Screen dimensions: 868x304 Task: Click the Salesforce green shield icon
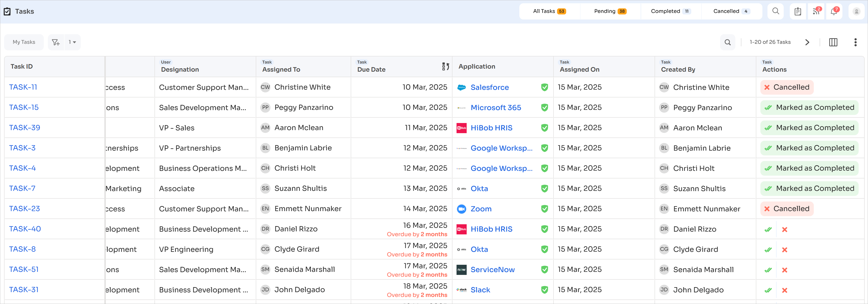coord(544,87)
